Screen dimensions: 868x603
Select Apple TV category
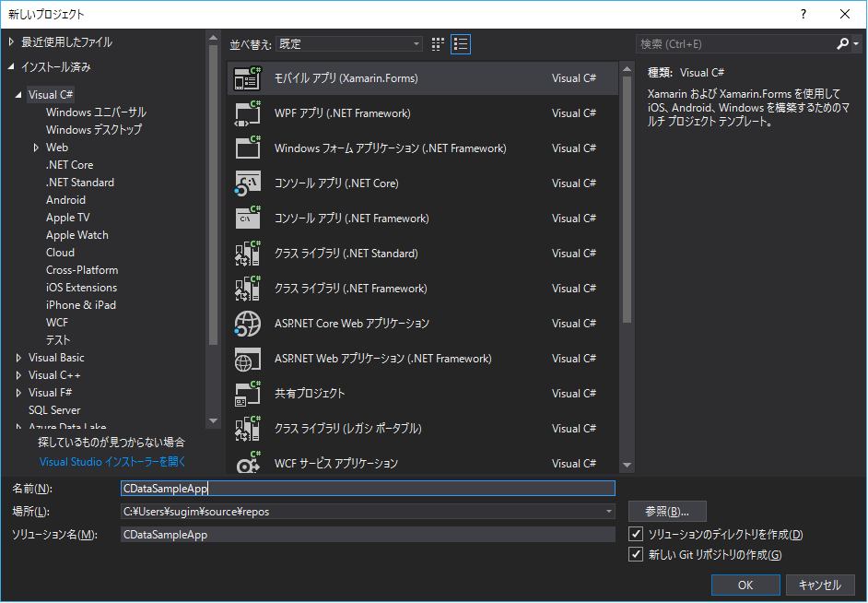click(x=67, y=218)
